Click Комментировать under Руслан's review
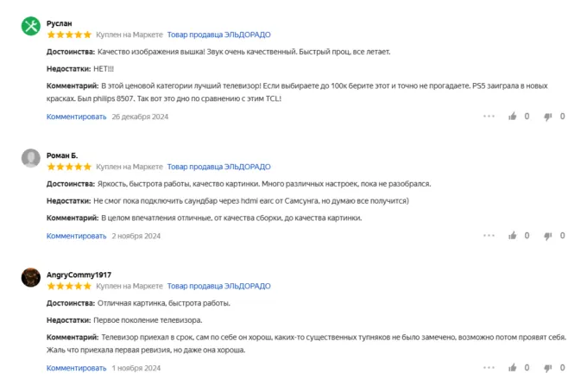The height and width of the screenshot is (392, 587). tap(77, 117)
